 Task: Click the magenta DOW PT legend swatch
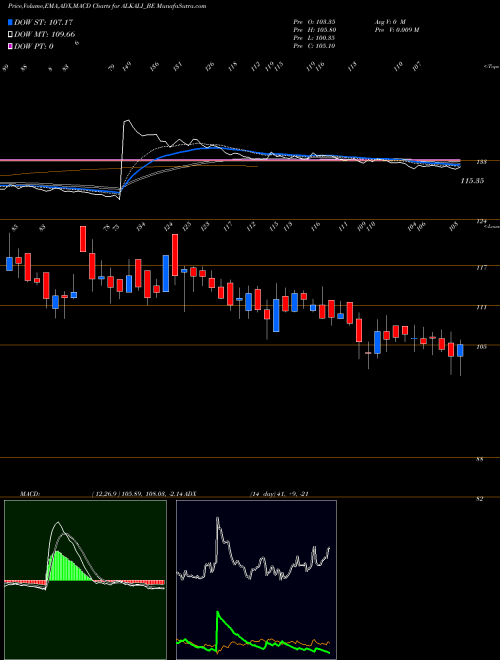pyautogui.click(x=10, y=46)
